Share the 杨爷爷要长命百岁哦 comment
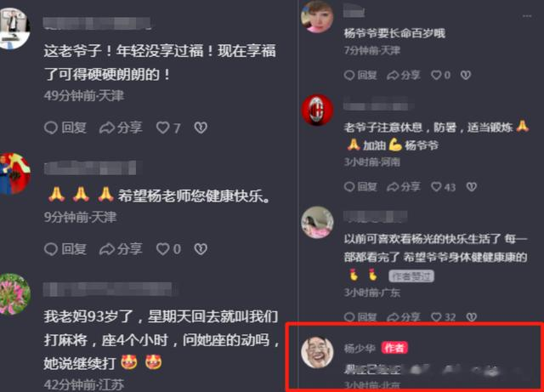 point(404,75)
